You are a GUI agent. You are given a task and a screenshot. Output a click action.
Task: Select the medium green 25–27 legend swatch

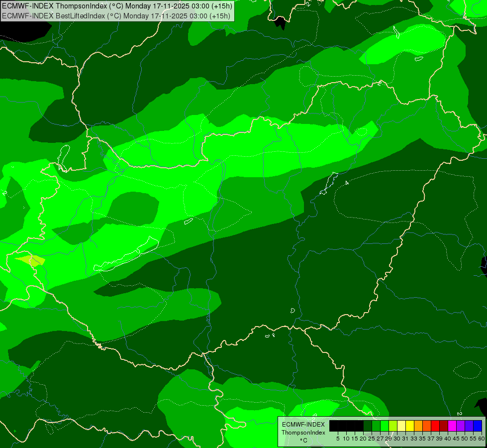click(376, 426)
